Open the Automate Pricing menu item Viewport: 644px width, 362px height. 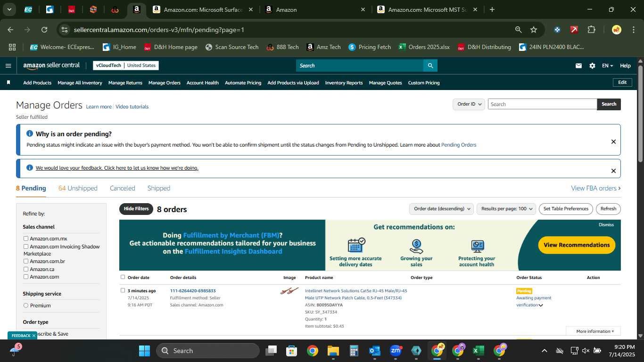(243, 83)
